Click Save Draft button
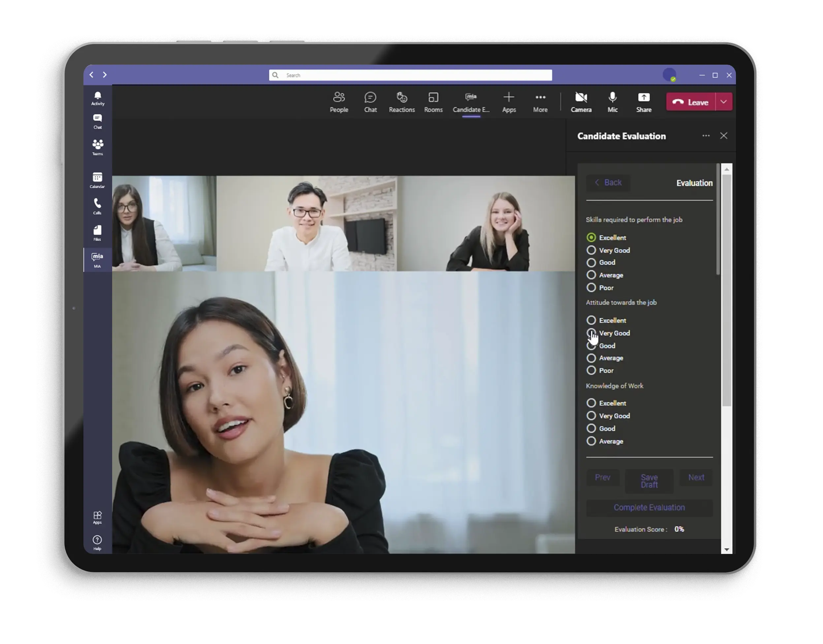Image resolution: width=823 pixels, height=644 pixels. point(649,481)
